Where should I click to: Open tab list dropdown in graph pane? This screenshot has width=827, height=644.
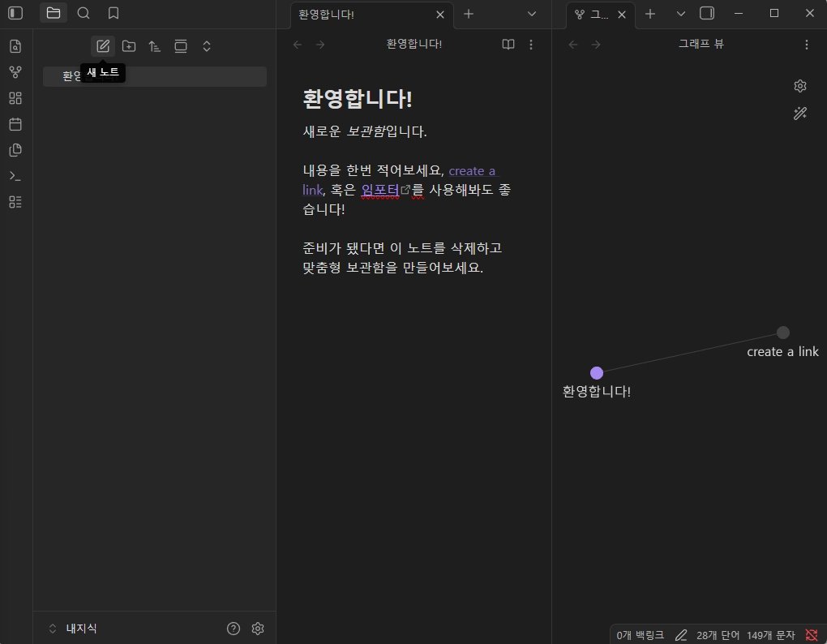coord(680,15)
